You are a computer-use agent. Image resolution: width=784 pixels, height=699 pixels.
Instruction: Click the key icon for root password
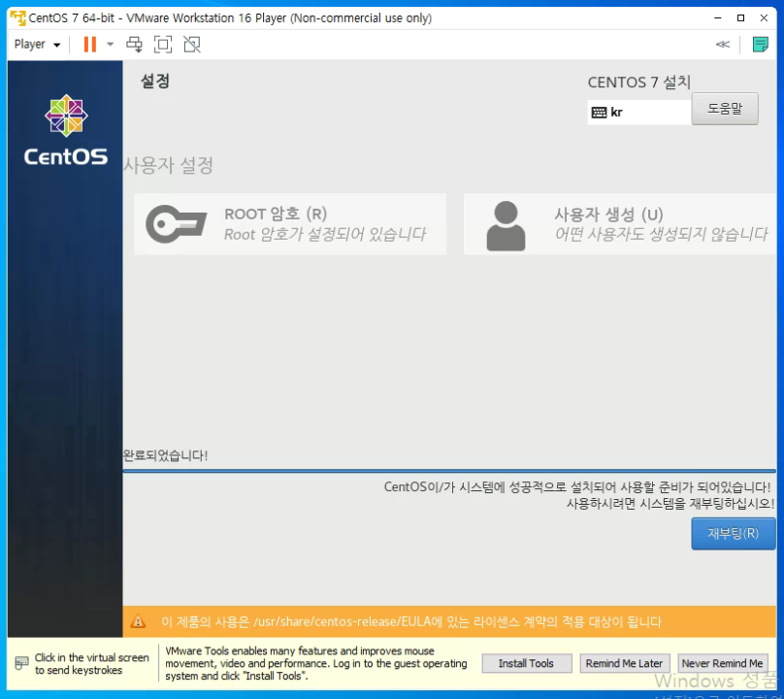click(176, 223)
